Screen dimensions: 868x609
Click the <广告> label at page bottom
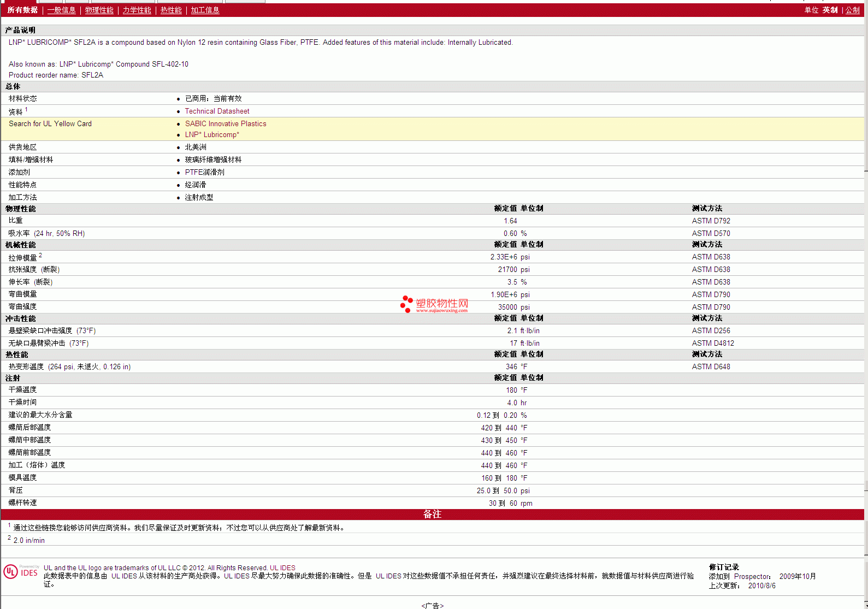click(x=432, y=605)
